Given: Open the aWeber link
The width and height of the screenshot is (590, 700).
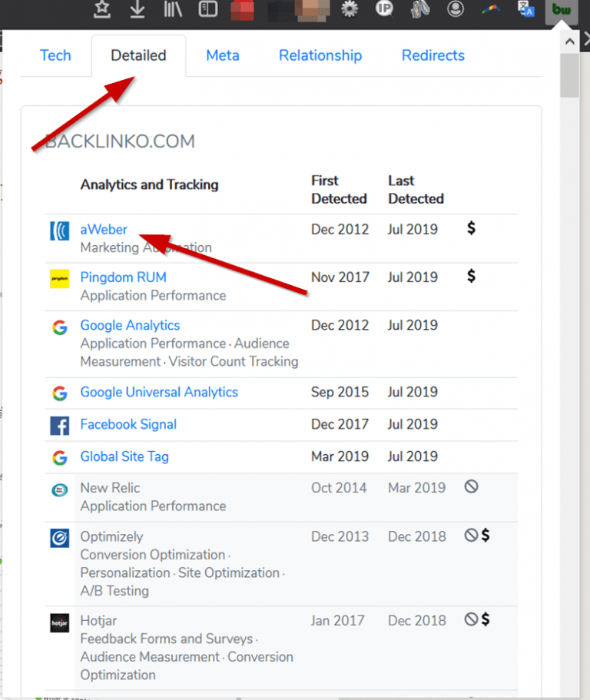Looking at the screenshot, I should click(x=103, y=230).
